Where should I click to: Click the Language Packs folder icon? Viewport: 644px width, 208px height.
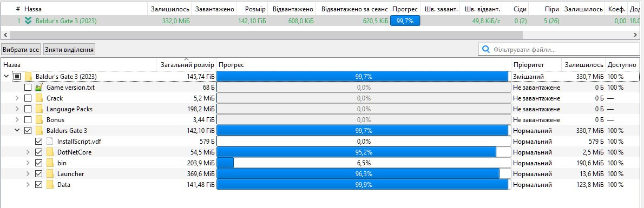39,109
